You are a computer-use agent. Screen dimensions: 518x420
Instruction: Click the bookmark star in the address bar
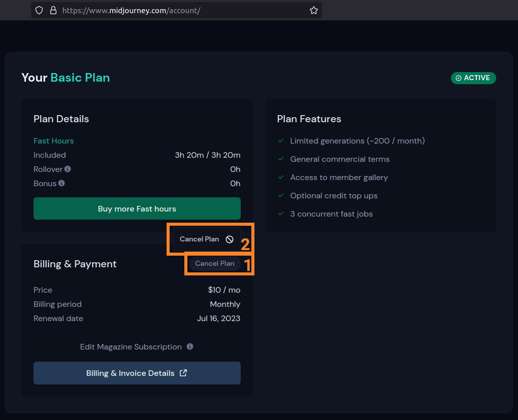[x=314, y=10]
